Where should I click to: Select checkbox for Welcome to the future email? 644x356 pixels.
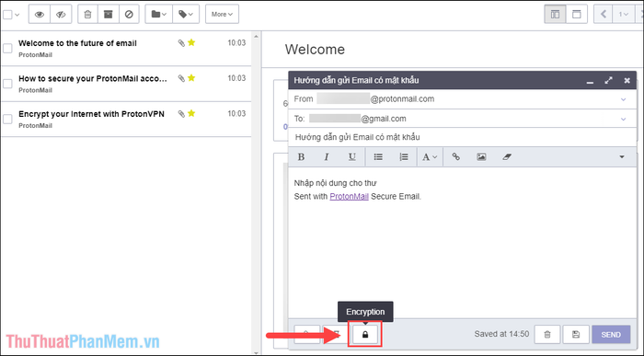[x=7, y=49]
